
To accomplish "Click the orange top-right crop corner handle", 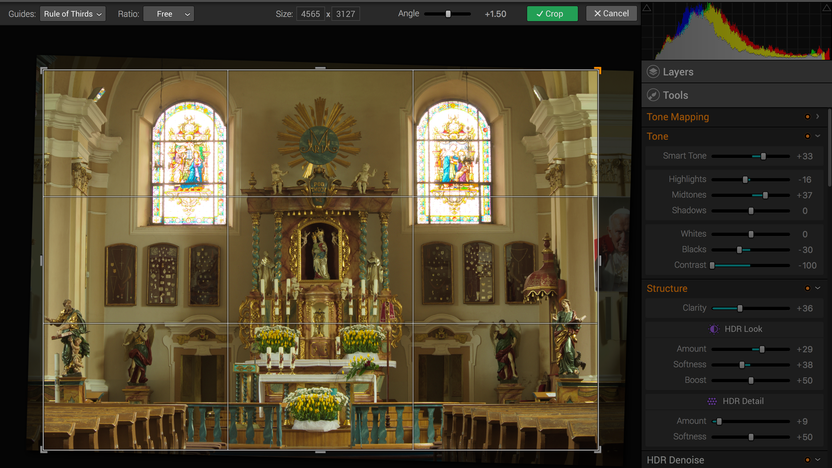I will click(x=598, y=70).
